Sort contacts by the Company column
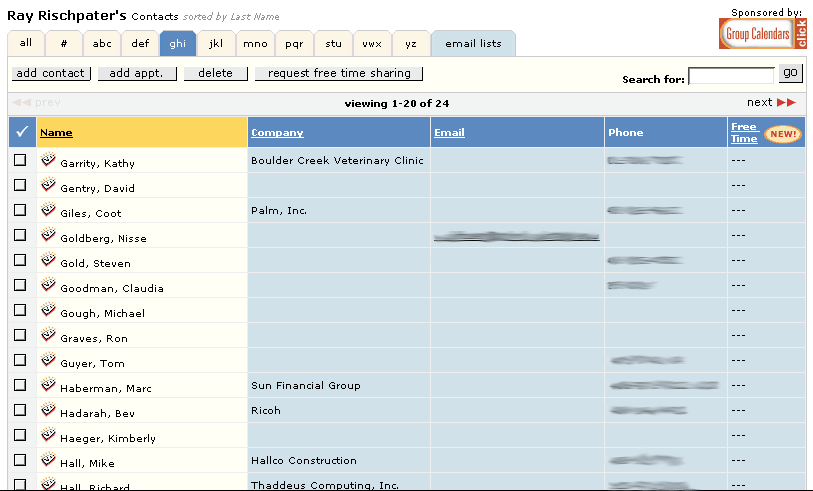The width and height of the screenshot is (813, 491). coord(277,132)
